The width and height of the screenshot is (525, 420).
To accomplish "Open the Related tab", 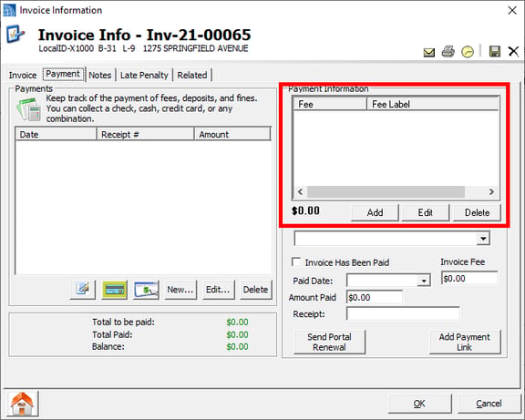I will pyautogui.click(x=192, y=75).
